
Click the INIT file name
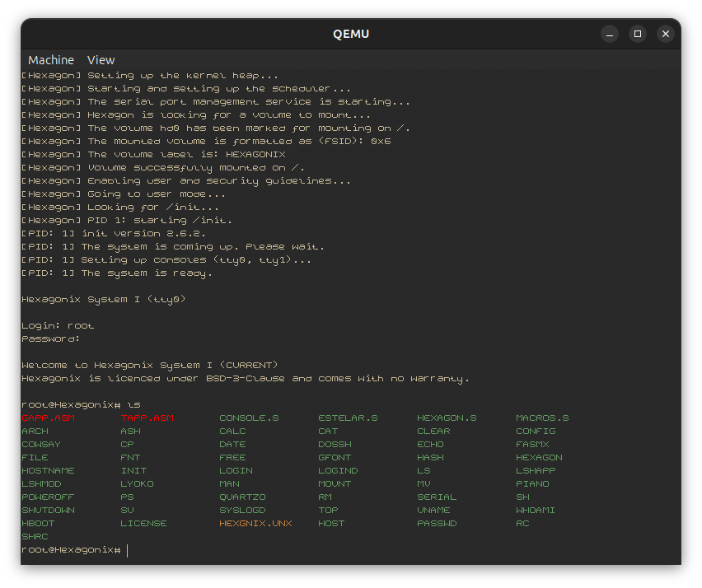[x=133, y=471]
